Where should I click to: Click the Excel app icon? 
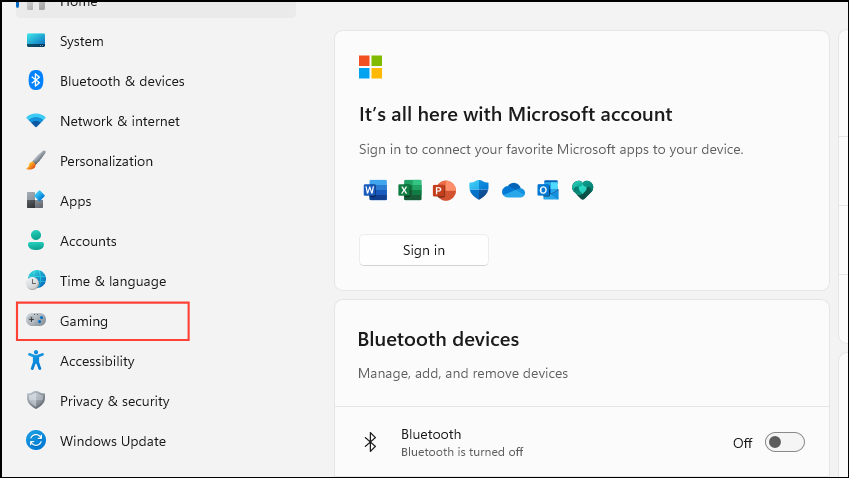tap(410, 190)
